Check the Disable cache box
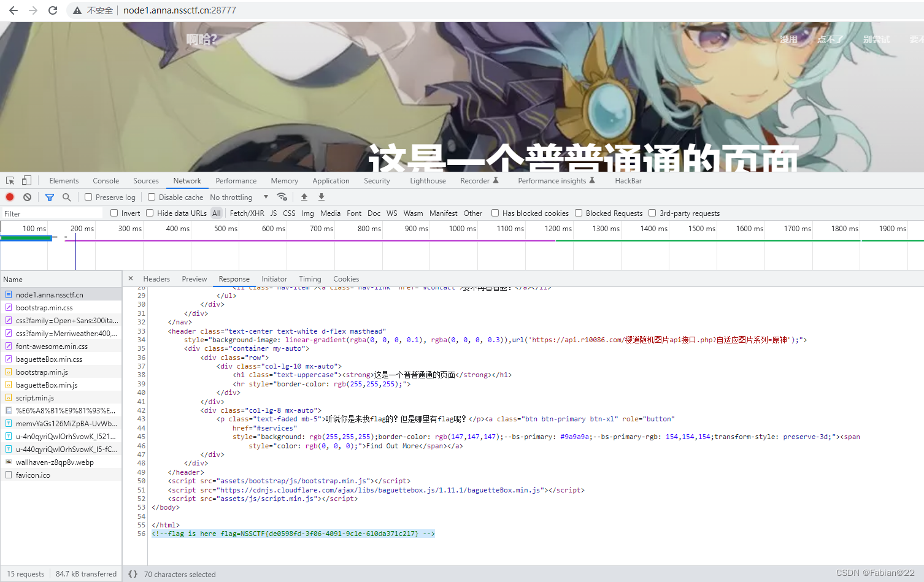The height and width of the screenshot is (582, 924). [x=151, y=197]
